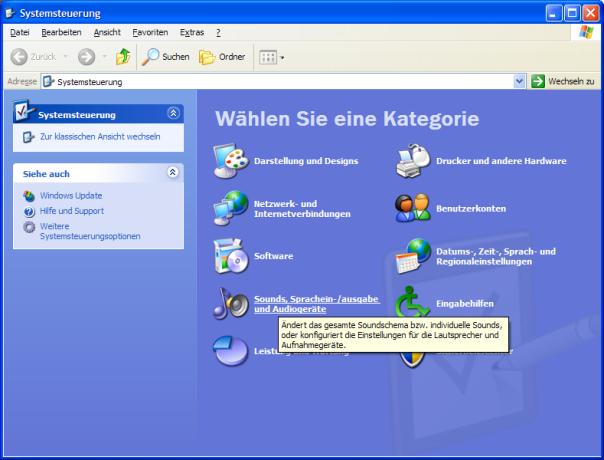604x460 pixels.
Task: Open the Favoriten menu
Action: pyautogui.click(x=149, y=33)
